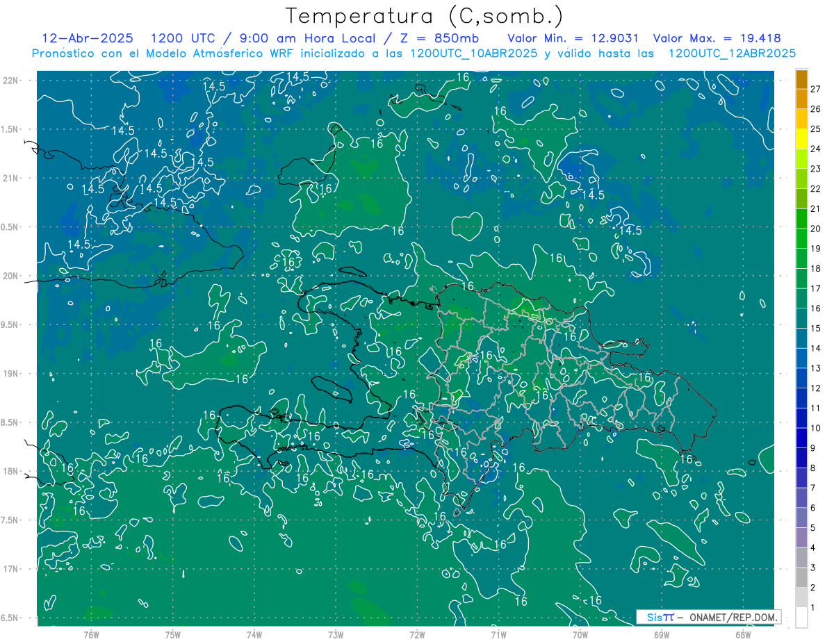Click the "75W" longitude axis label
Screen dimensions: 834x644
tap(172, 634)
